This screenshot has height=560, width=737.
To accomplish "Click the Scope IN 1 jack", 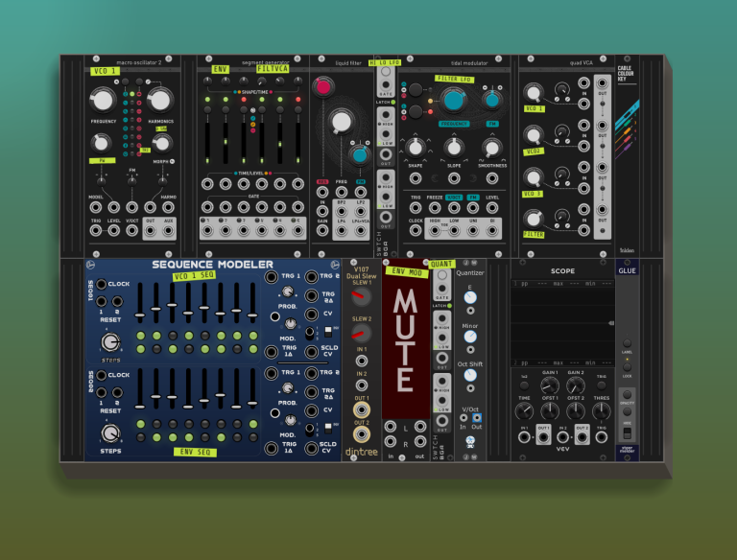I will pos(524,437).
